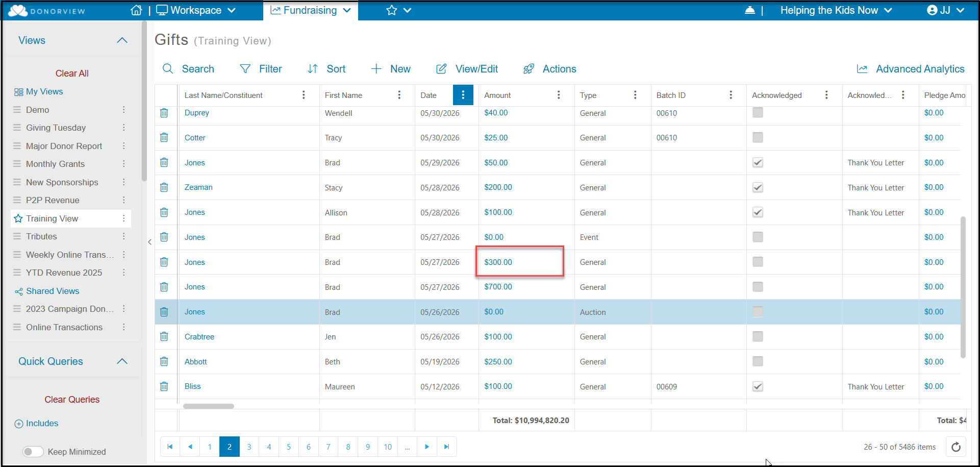Toggle Keep Minimized switch
Image resolution: width=980 pixels, height=467 pixels.
33,452
